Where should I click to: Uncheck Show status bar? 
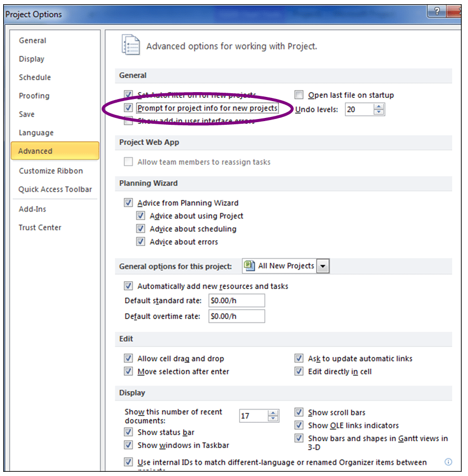tap(128, 432)
